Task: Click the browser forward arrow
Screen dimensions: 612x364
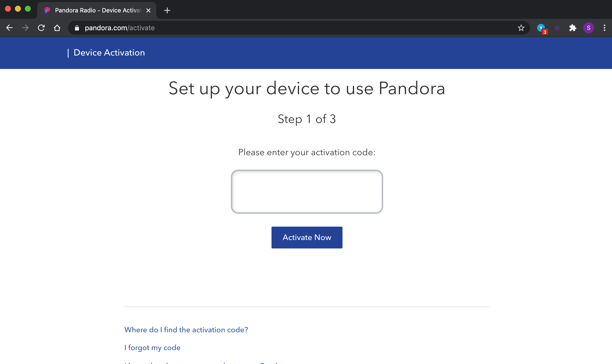Action: [x=25, y=28]
